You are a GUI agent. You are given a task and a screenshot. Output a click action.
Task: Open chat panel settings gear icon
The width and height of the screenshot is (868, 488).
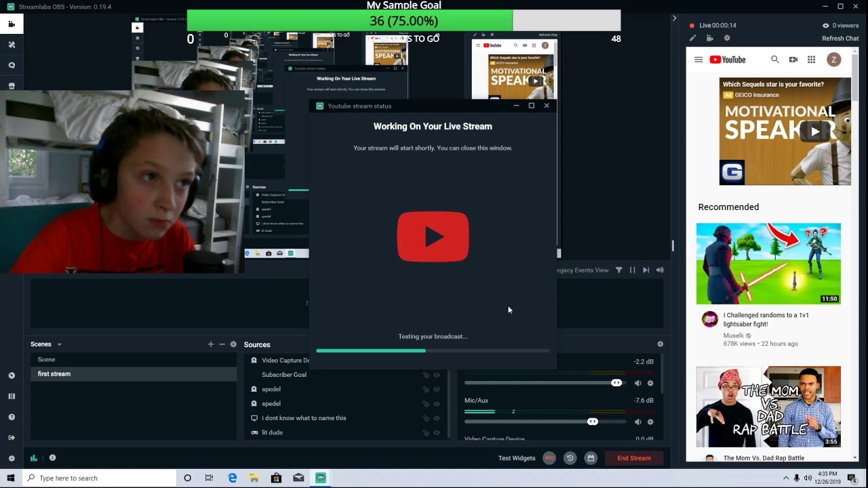tap(727, 39)
